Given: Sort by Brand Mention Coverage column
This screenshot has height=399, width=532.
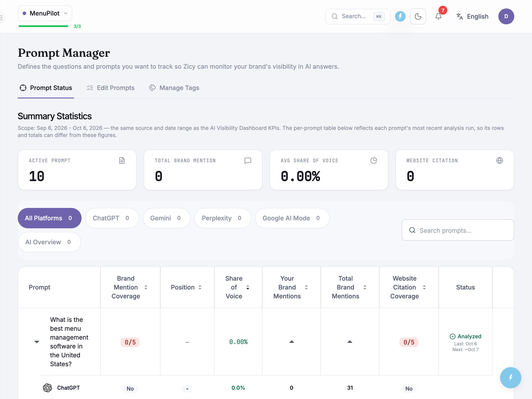Looking at the screenshot, I should click(x=146, y=287).
